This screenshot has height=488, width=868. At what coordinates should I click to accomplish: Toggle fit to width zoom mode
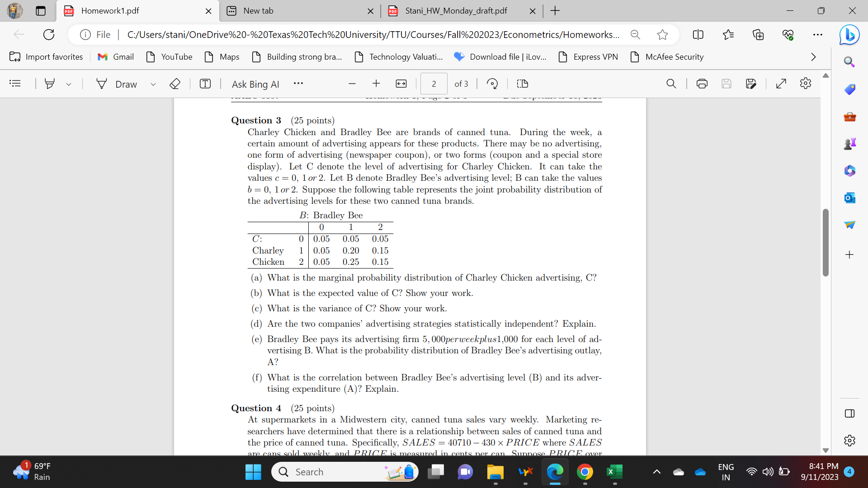coord(401,84)
